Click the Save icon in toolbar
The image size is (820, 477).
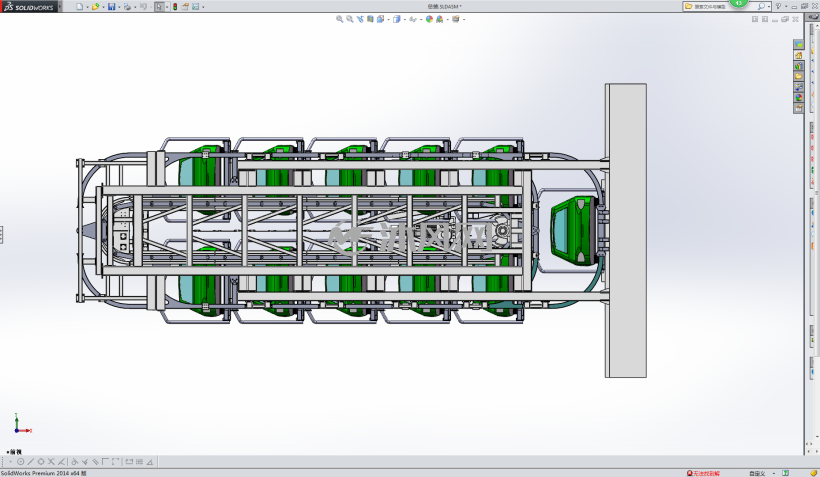coord(111,7)
